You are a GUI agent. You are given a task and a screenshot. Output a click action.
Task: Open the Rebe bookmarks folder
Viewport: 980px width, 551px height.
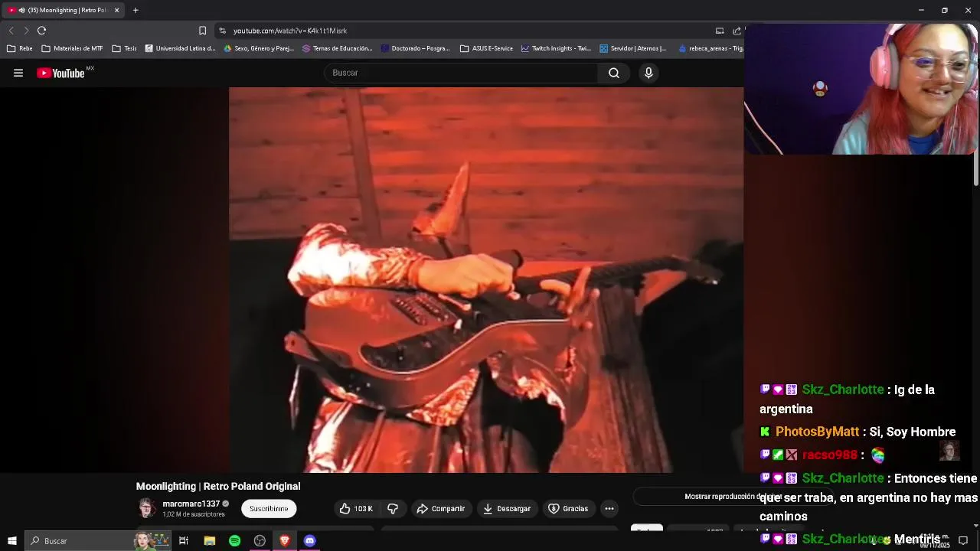[20, 48]
